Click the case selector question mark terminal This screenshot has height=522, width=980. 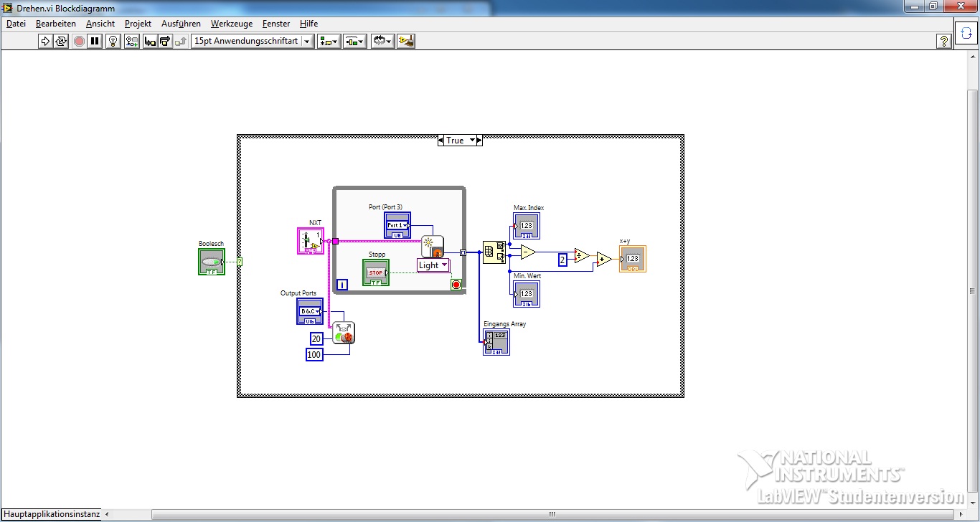click(x=240, y=262)
